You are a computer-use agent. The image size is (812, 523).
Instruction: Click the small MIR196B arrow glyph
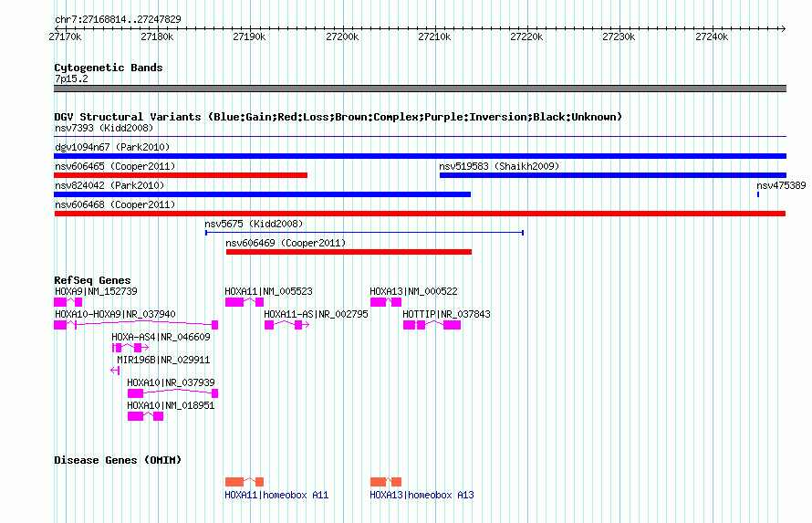116,371
